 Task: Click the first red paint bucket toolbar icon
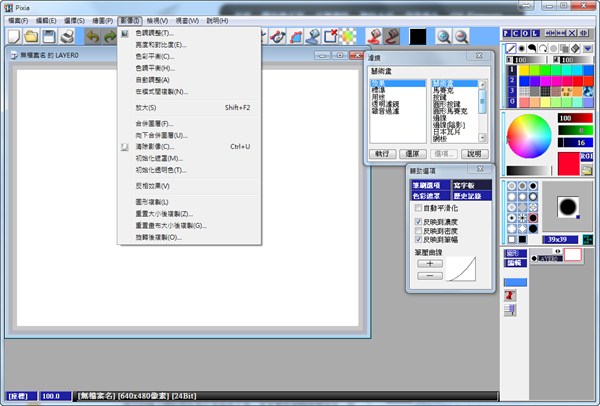pos(374,37)
